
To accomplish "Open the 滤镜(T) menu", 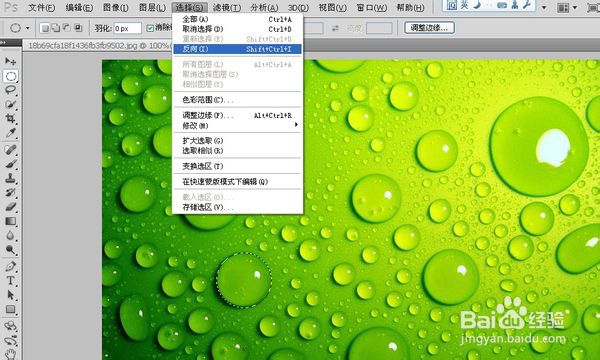I will pyautogui.click(x=227, y=7).
